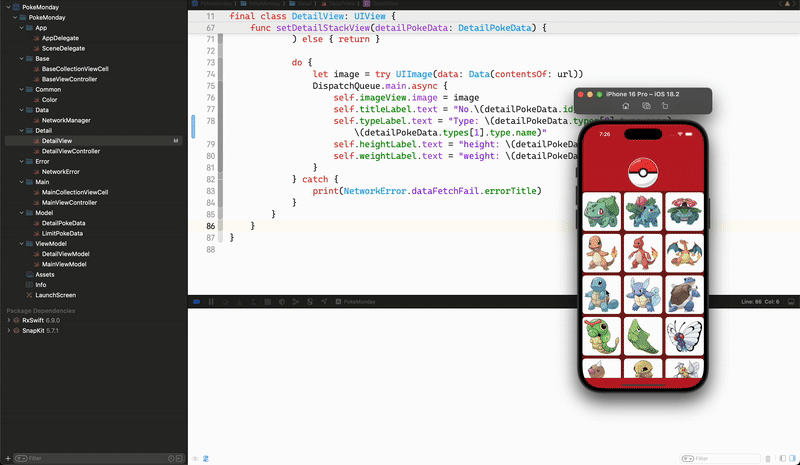Tap Bulbasaur cell in Simulator

point(602,211)
